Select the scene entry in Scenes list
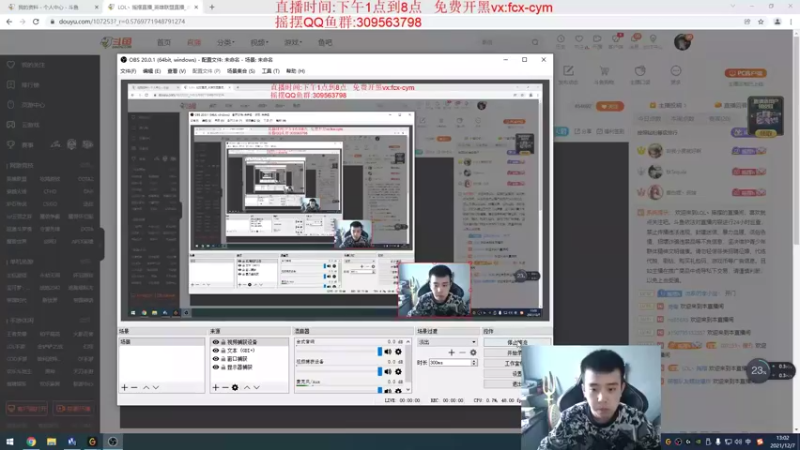 (161, 342)
